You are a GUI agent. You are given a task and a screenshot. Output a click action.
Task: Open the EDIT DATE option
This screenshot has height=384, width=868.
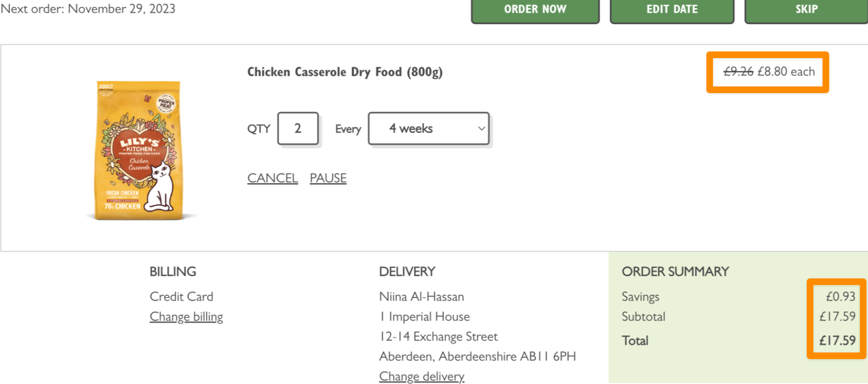click(x=672, y=10)
